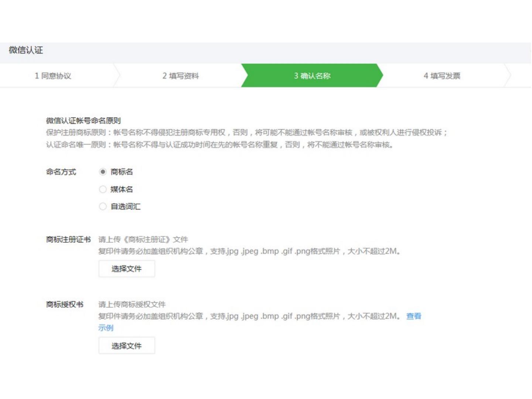Open the 查看示例 link
532x399 pixels.
(413, 316)
